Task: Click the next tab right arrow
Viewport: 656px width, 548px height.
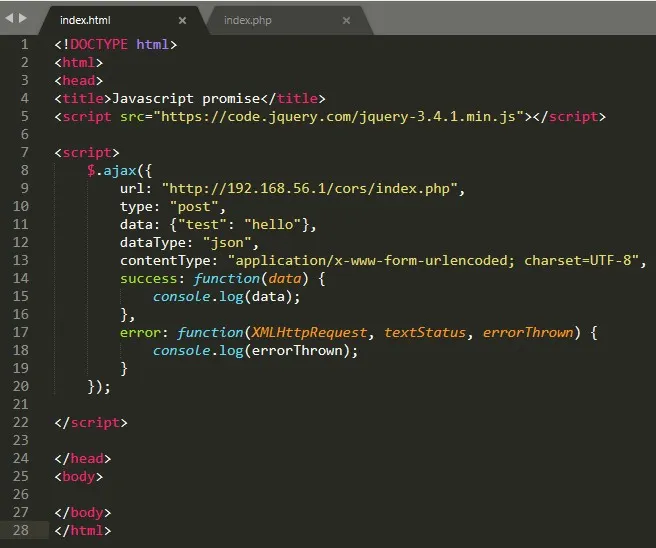Action: (x=23, y=18)
